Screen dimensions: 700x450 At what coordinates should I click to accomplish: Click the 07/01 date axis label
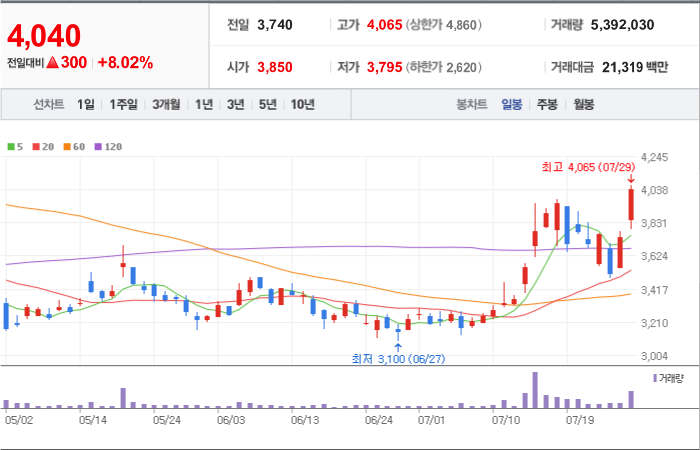point(432,420)
